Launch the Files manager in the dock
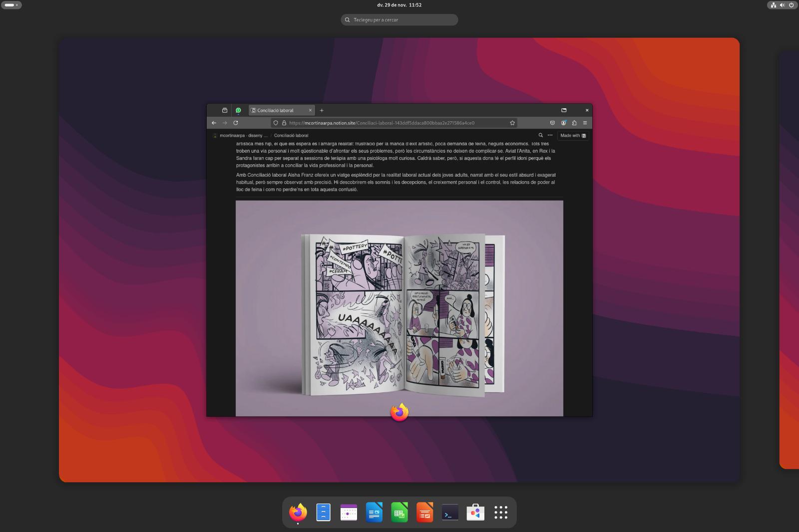Screen dimensions: 799x532 coord(324,512)
